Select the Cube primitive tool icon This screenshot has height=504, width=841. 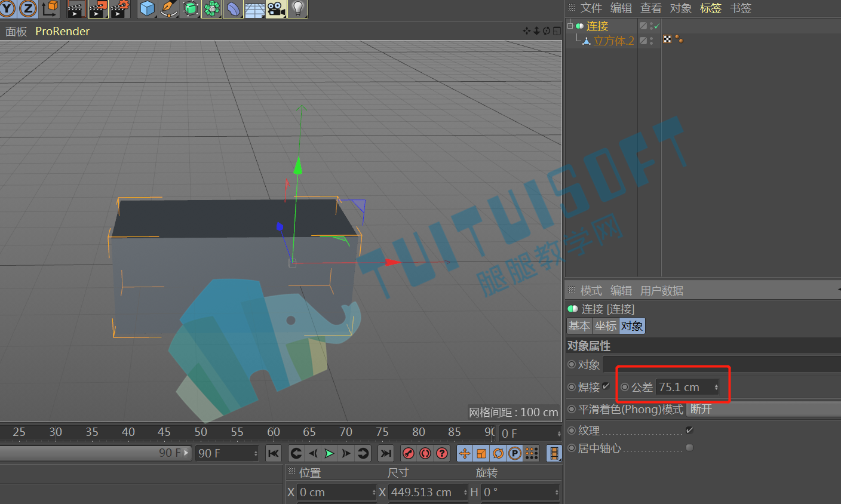point(148,8)
